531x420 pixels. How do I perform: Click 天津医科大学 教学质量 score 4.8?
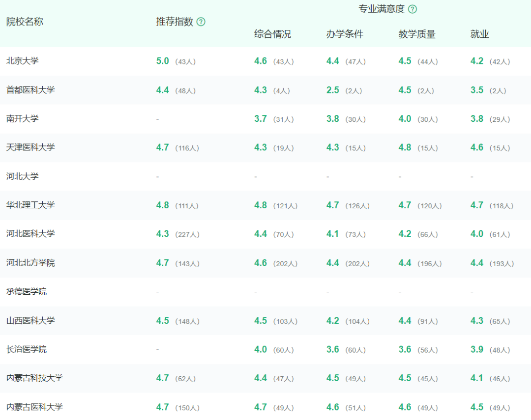click(405, 147)
